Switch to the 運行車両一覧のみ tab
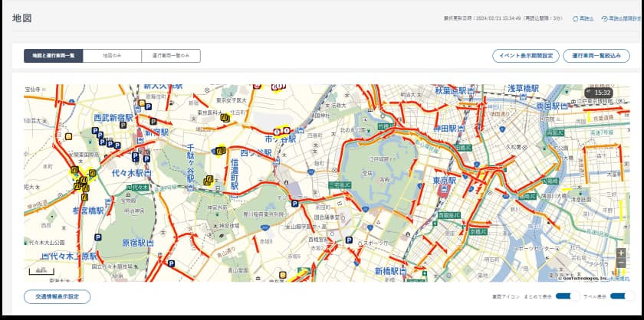644x320 pixels. 171,56
